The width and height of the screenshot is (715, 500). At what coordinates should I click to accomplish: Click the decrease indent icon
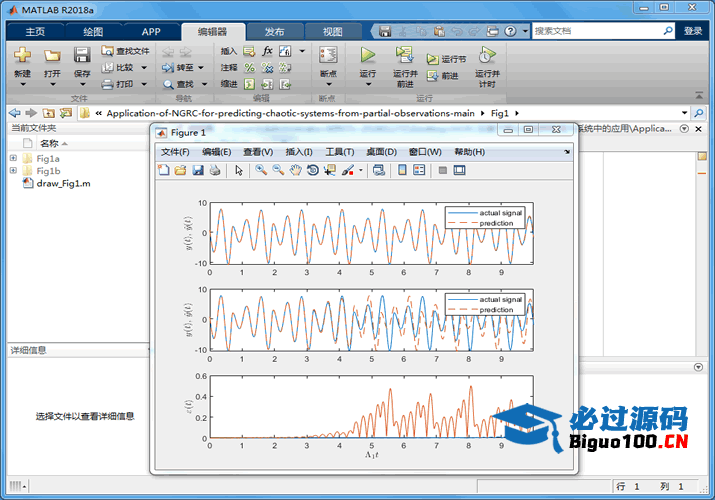click(285, 84)
